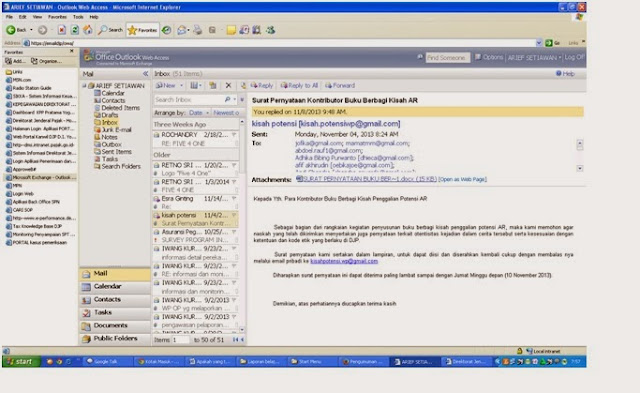The image size is (640, 393).
Task: Open the Notes folder
Action: pyautogui.click(x=106, y=137)
